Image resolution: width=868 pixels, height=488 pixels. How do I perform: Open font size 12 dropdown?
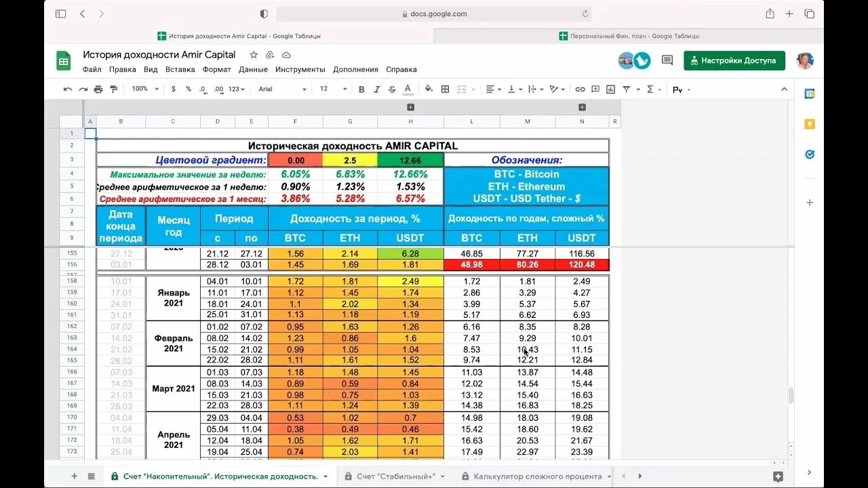click(333, 89)
